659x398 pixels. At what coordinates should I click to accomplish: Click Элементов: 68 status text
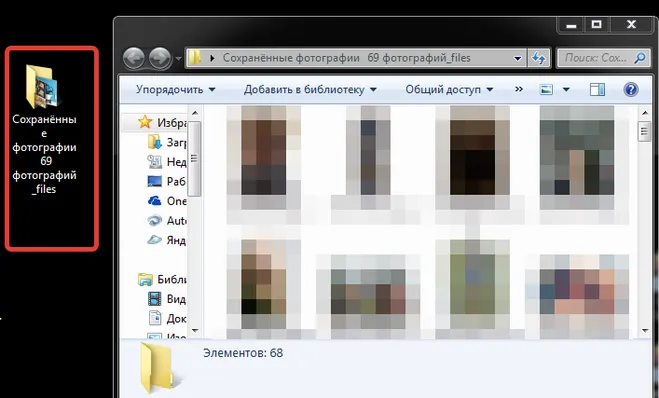(x=243, y=353)
